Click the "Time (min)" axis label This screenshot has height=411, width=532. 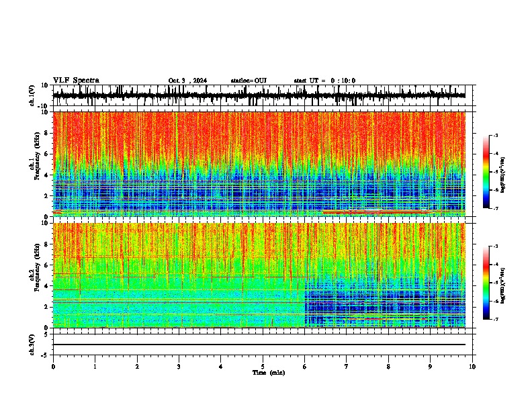[269, 373]
